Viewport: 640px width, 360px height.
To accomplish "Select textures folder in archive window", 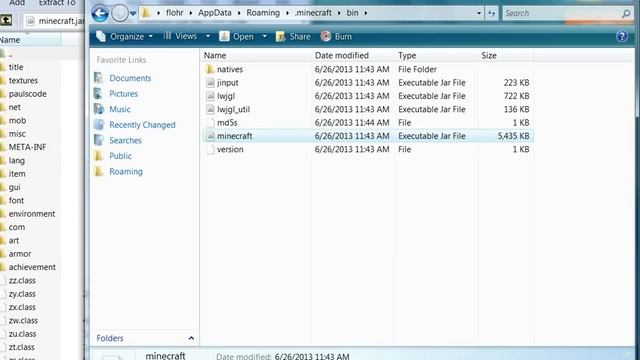I will click(x=23, y=80).
